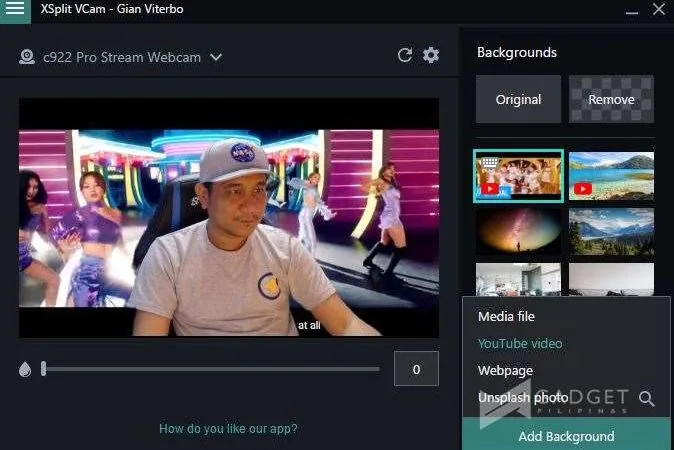
Task: Open camera settings gear
Action: pyautogui.click(x=431, y=55)
